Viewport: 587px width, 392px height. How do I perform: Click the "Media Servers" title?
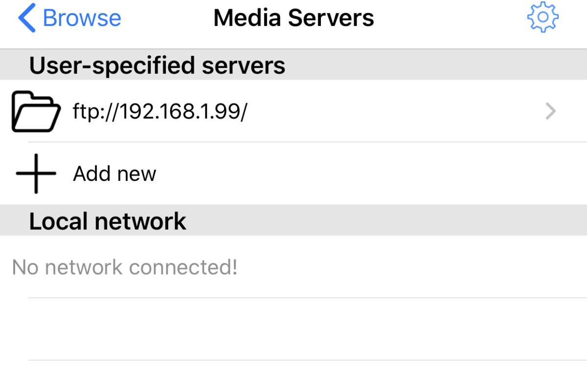click(293, 18)
